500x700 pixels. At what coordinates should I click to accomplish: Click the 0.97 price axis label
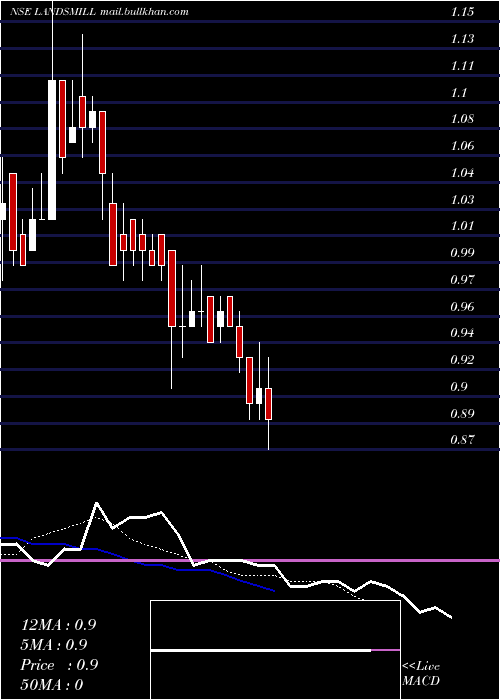click(462, 279)
